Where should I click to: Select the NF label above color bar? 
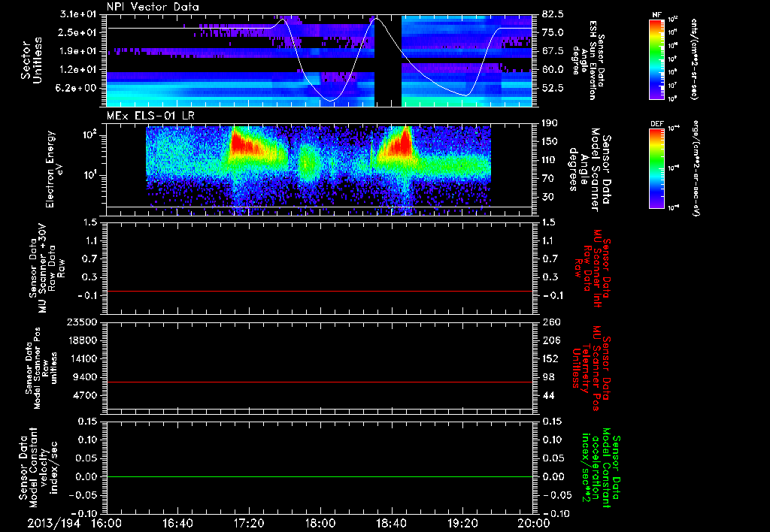pyautogui.click(x=656, y=15)
